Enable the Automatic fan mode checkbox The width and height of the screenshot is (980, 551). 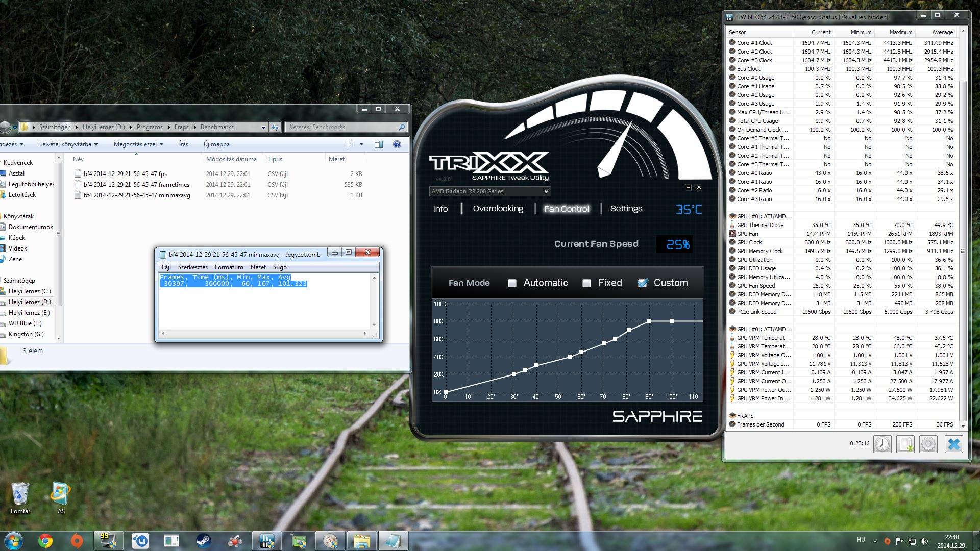512,283
